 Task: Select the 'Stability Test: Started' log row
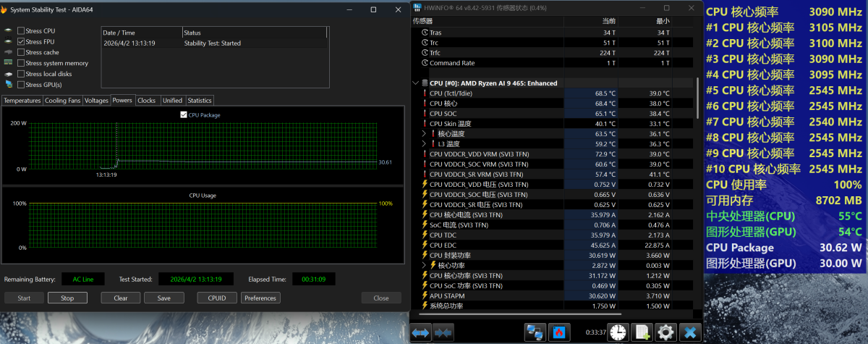214,43
